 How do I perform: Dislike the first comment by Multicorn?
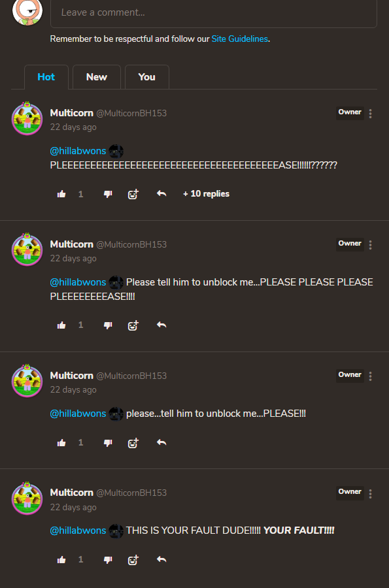(108, 194)
